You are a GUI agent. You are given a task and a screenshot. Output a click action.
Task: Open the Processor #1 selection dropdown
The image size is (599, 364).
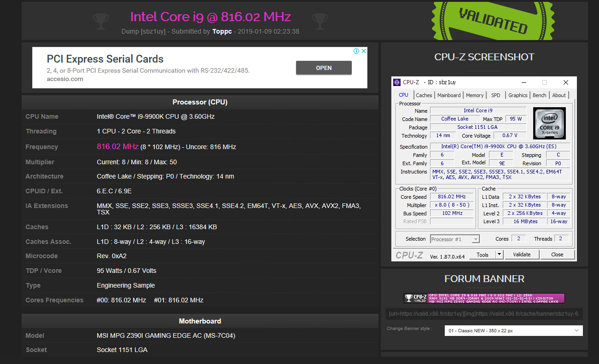click(x=455, y=239)
